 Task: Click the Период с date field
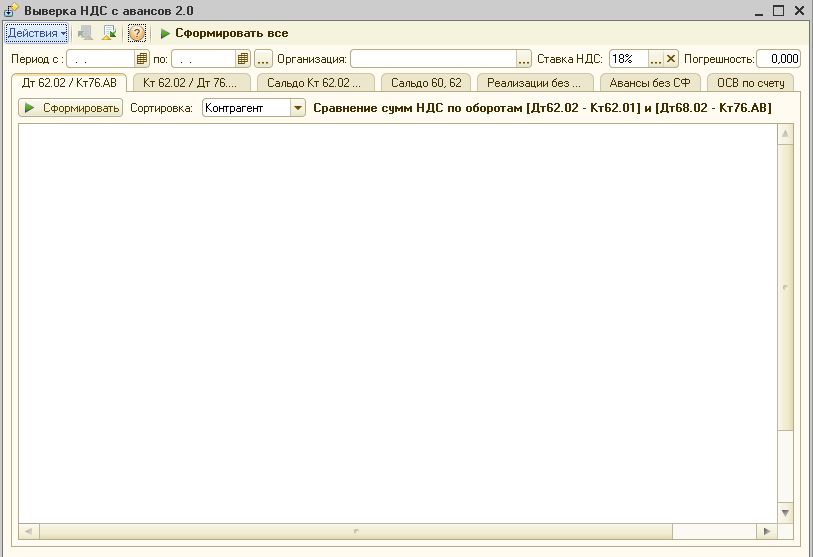101,59
